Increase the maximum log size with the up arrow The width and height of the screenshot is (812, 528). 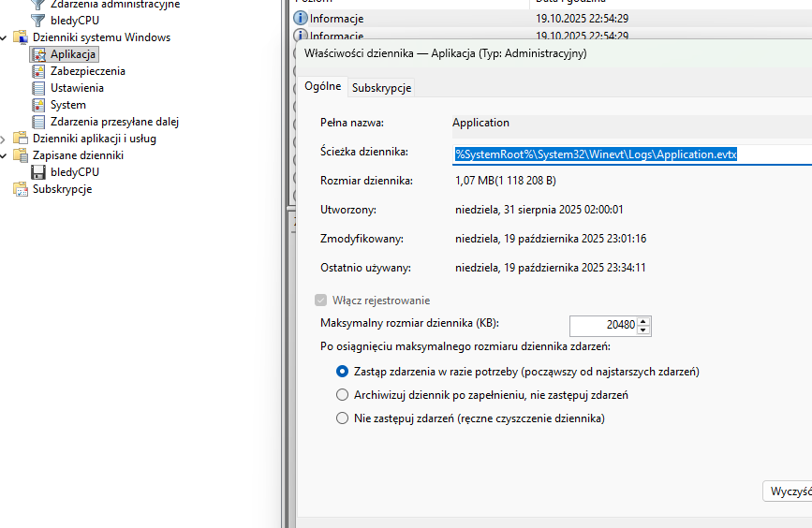click(643, 321)
